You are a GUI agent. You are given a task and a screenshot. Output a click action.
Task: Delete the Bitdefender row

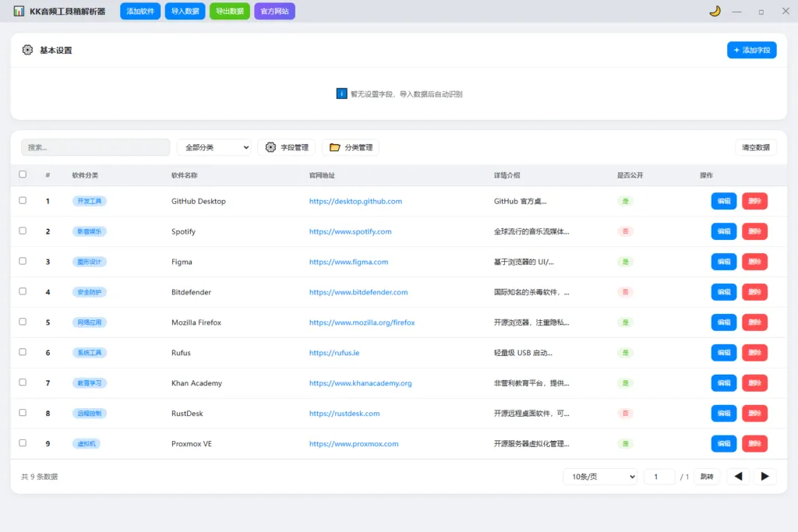tap(754, 292)
